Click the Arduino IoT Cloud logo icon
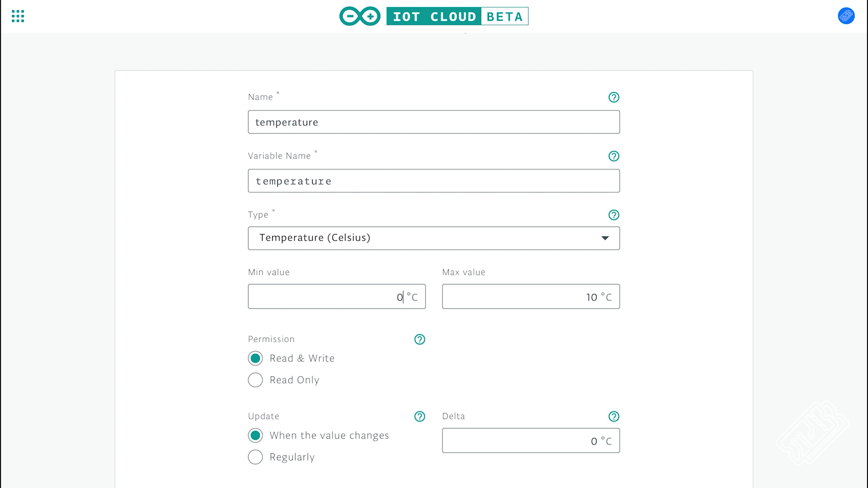868x488 pixels. tap(358, 17)
